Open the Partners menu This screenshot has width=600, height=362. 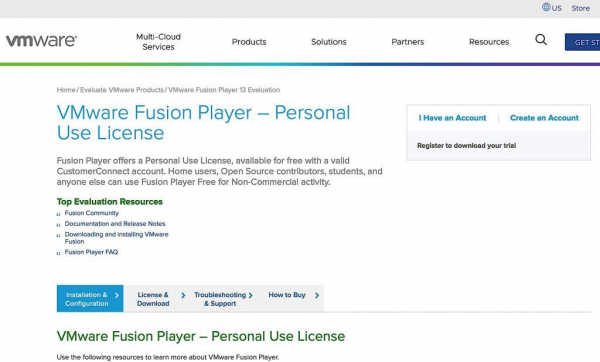408,42
